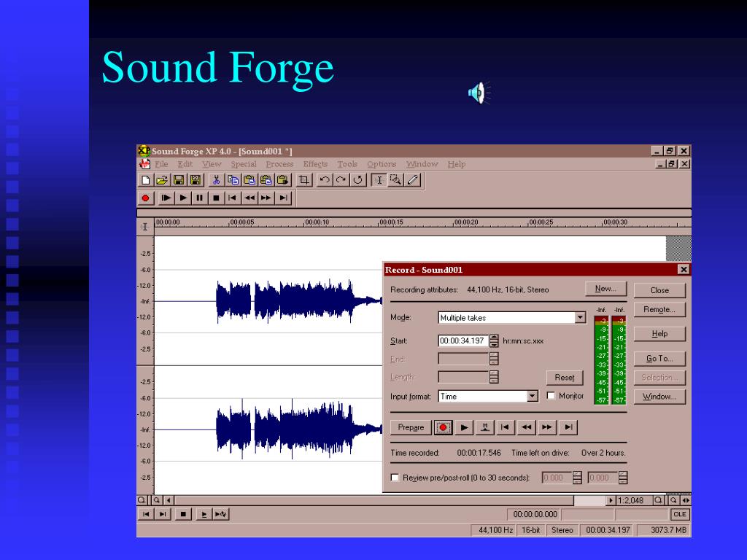Screen dimensions: 747x560
Task: Click Rewind in main transport toolbar
Action: coord(249,198)
